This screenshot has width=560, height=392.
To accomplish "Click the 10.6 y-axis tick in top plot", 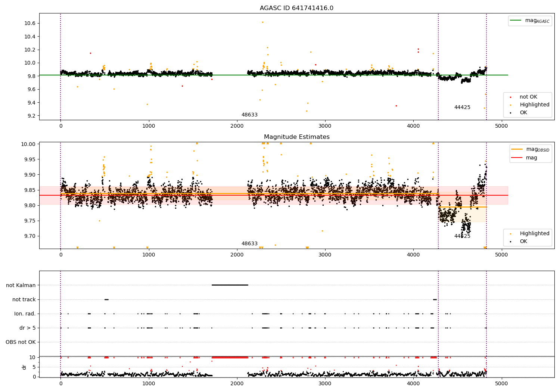I will pyautogui.click(x=30, y=24).
